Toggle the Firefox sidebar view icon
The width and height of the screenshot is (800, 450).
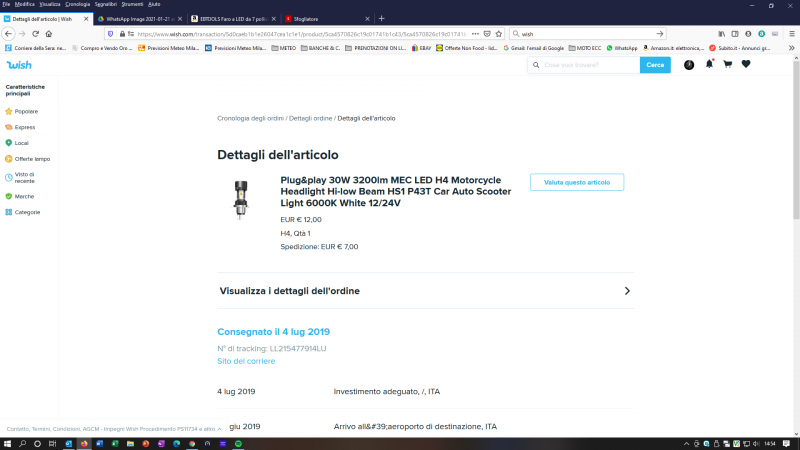(735, 34)
